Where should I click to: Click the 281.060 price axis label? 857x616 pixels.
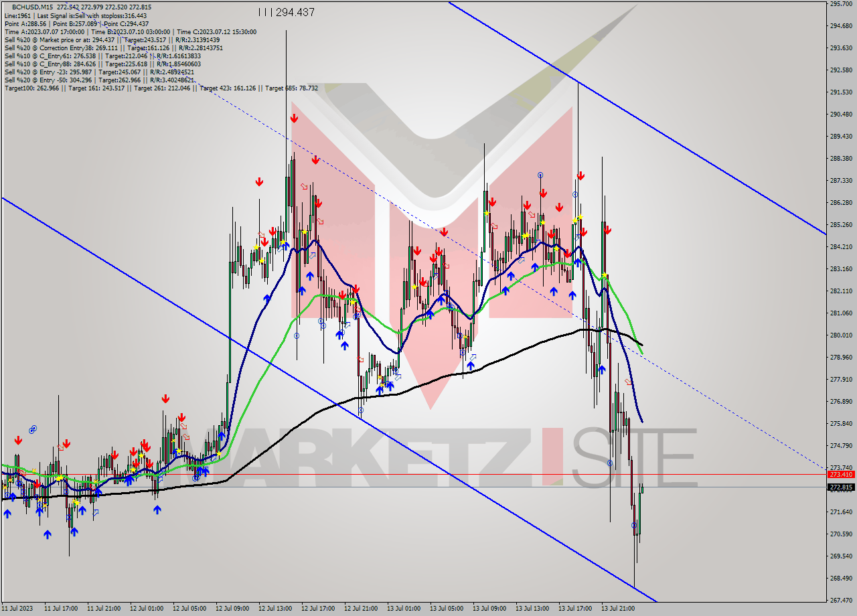841,313
